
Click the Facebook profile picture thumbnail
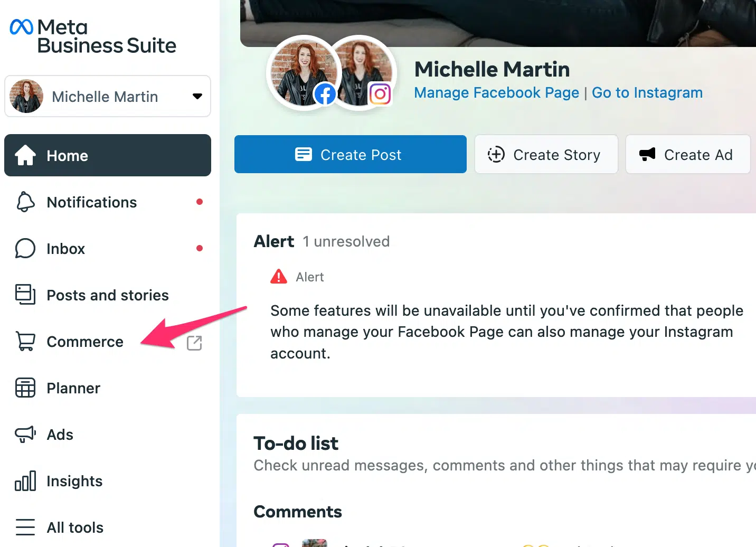[x=303, y=72]
